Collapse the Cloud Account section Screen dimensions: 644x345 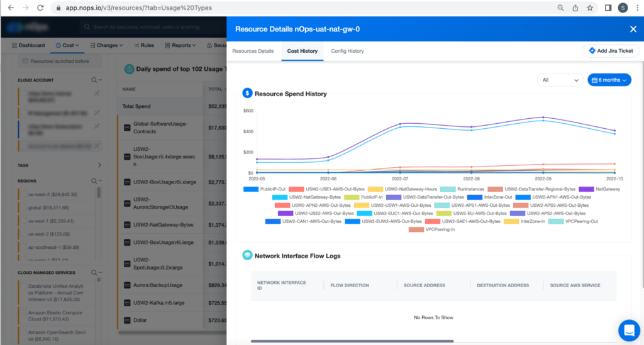pyautogui.click(x=100, y=80)
